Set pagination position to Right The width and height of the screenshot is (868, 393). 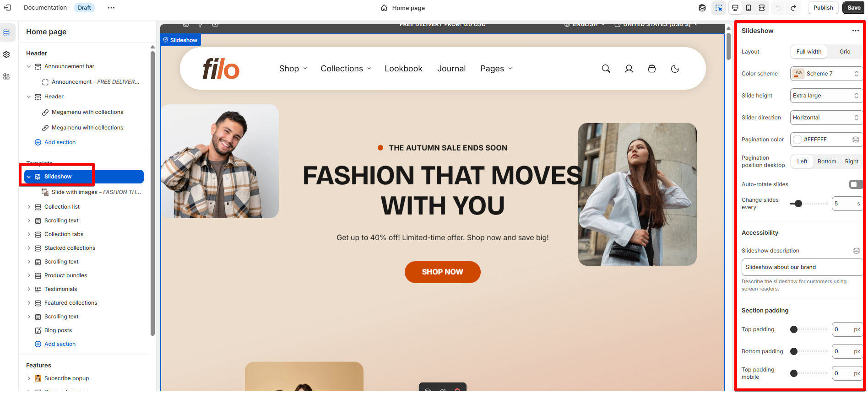(x=852, y=162)
